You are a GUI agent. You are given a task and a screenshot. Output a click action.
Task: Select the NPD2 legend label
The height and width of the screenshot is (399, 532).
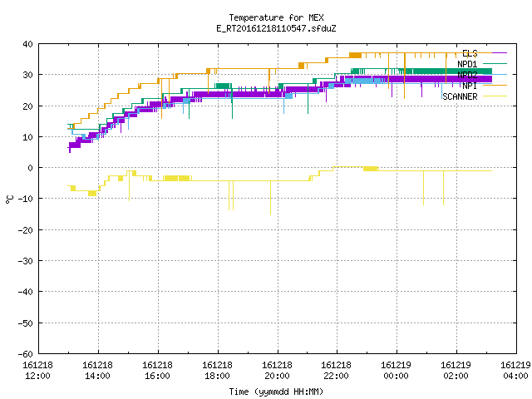coord(467,75)
